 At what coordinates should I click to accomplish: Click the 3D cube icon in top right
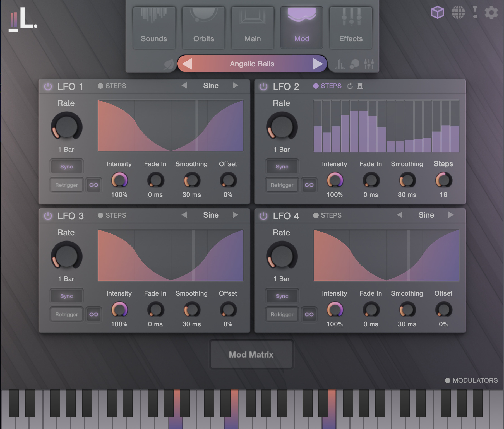pos(437,12)
